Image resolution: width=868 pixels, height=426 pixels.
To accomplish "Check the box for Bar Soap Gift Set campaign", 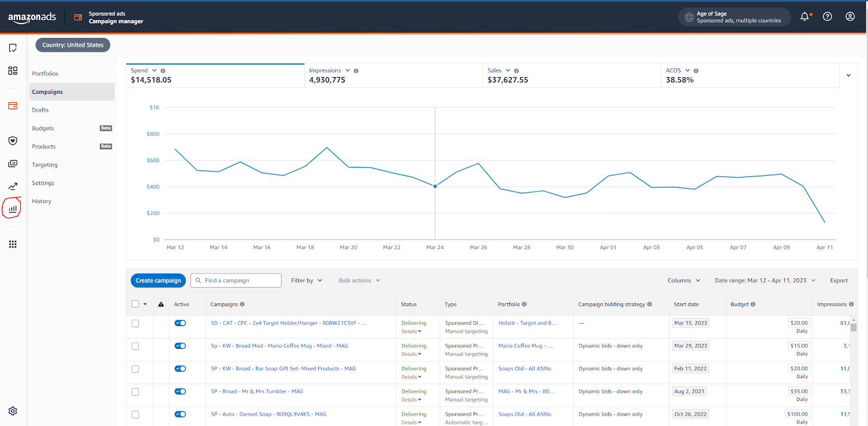I will pyautogui.click(x=135, y=369).
